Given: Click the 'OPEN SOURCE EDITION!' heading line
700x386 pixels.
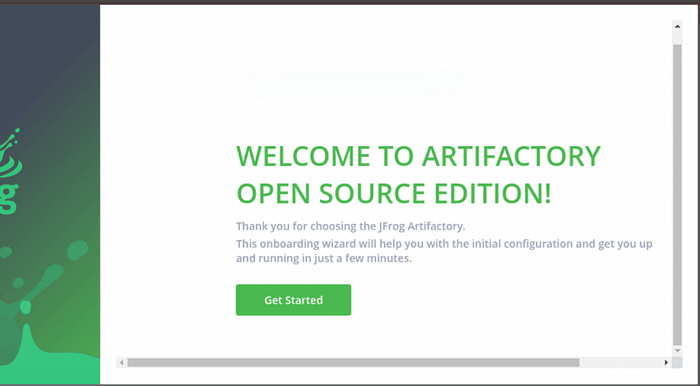Looking at the screenshot, I should [394, 194].
